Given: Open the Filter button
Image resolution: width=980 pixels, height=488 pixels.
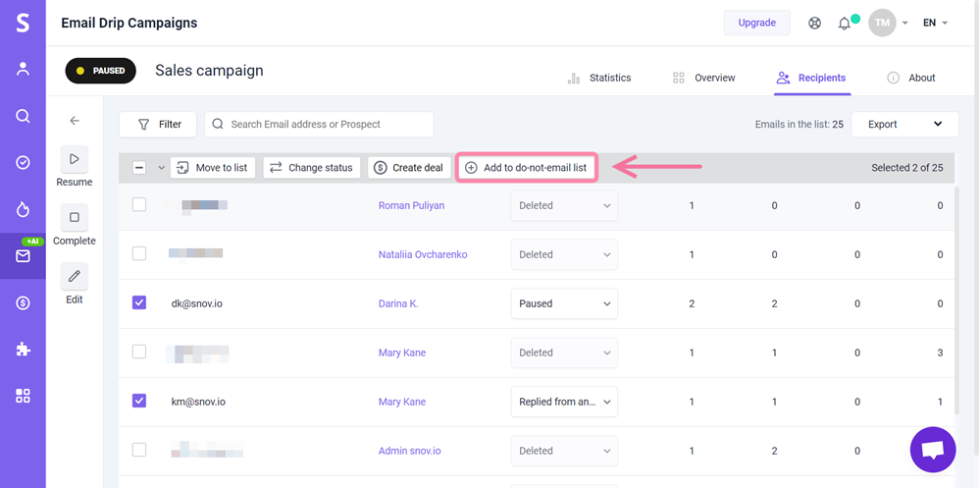Looking at the screenshot, I should [158, 124].
